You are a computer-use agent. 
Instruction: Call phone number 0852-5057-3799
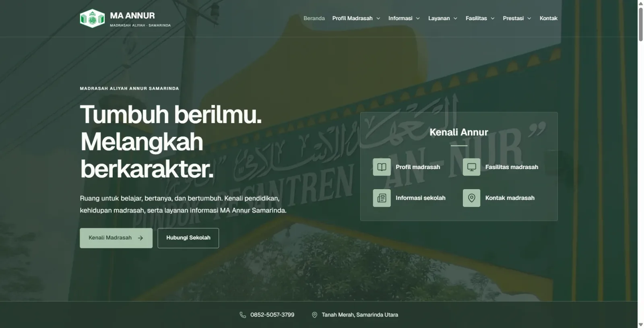point(272,315)
